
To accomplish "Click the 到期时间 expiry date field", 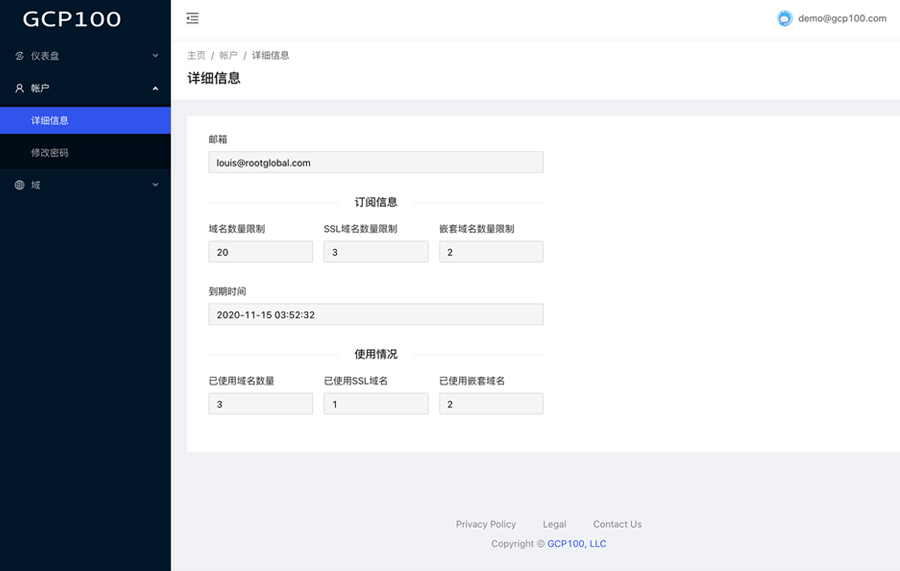I will point(375,314).
